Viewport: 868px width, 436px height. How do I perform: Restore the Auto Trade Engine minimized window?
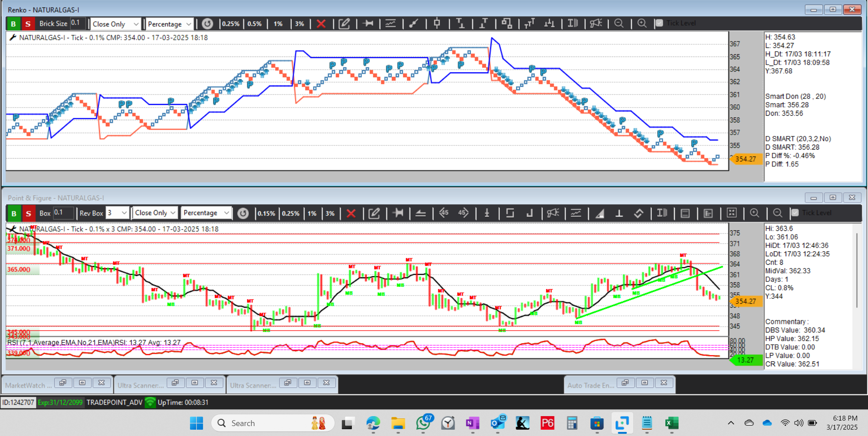click(x=625, y=383)
